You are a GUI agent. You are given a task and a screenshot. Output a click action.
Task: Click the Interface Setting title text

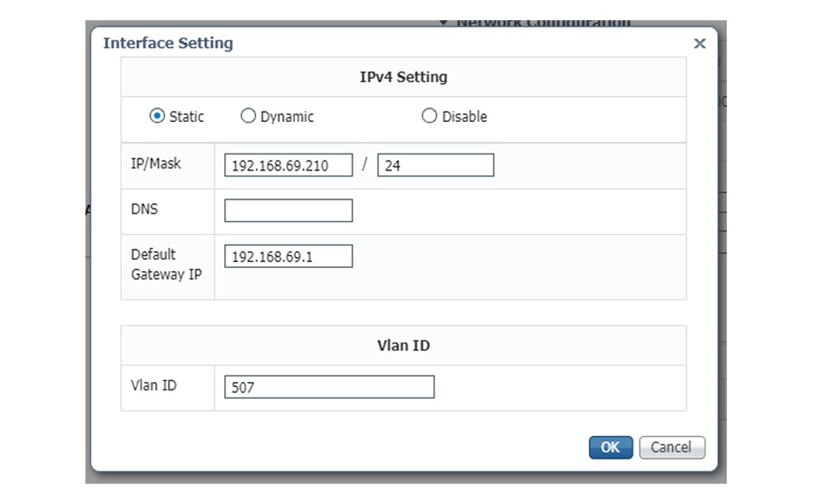(168, 43)
